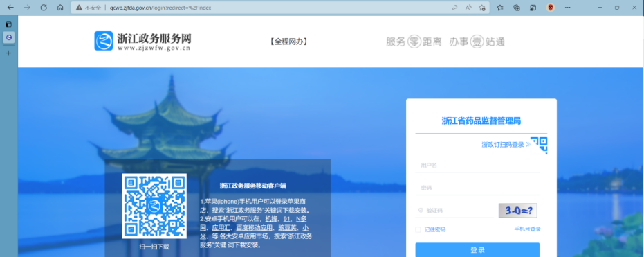Check the 记住密码 checkbox

coord(418,229)
